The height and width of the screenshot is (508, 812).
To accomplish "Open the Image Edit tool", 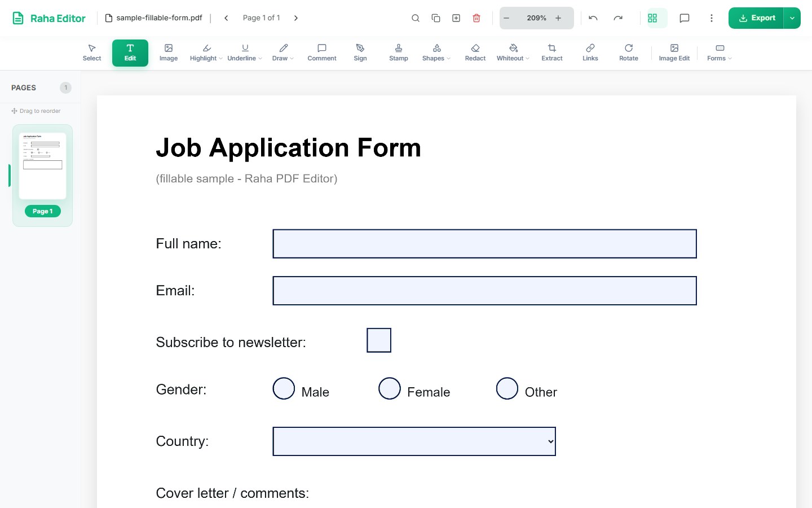I will coord(674,53).
